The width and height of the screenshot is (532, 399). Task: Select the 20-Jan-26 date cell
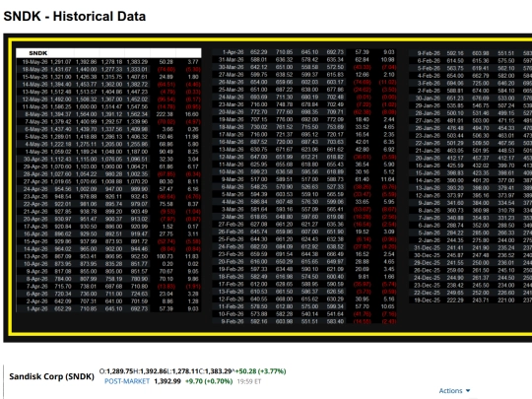tap(428, 158)
